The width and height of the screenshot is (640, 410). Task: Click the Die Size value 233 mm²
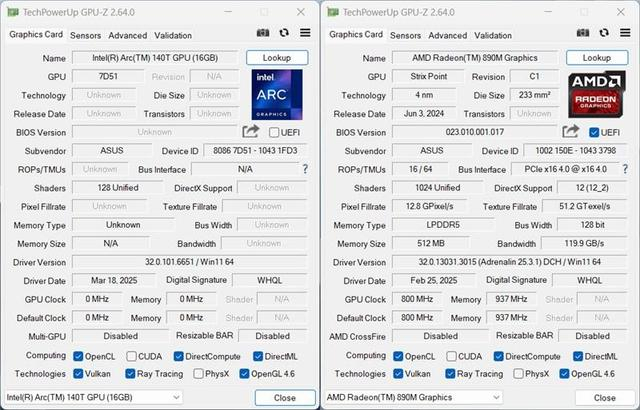coord(534,95)
